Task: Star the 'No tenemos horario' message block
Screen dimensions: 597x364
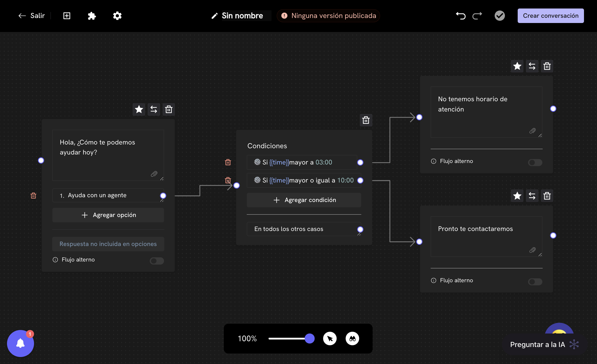Action: click(517, 66)
